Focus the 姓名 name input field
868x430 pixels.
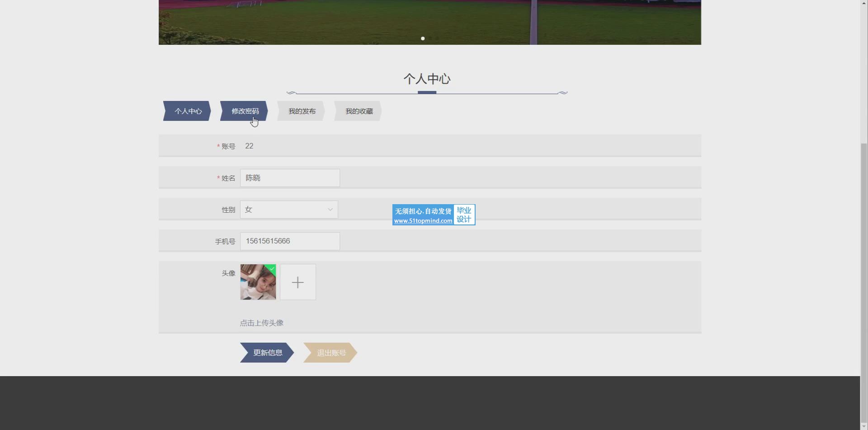(x=290, y=178)
